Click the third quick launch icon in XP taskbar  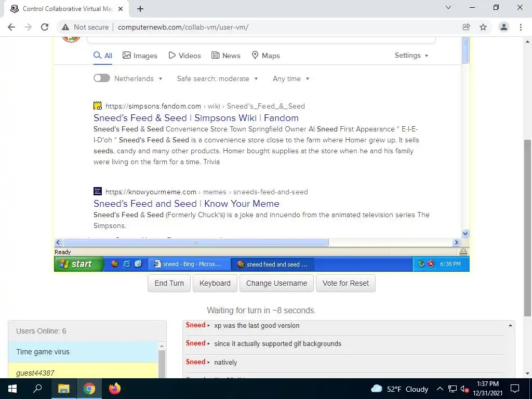pos(138,264)
